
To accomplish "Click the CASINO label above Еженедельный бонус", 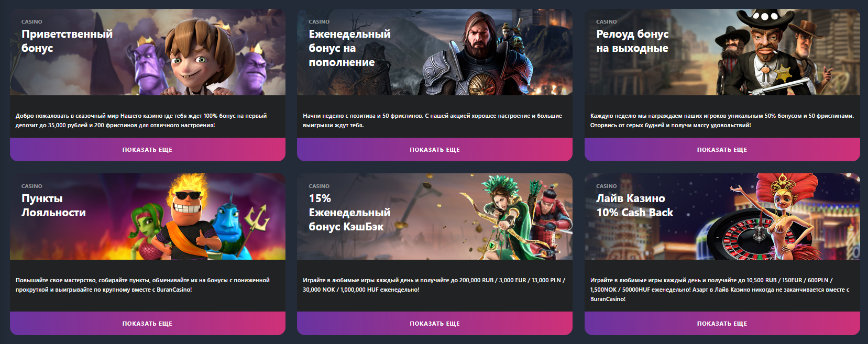I will pyautogui.click(x=319, y=21).
